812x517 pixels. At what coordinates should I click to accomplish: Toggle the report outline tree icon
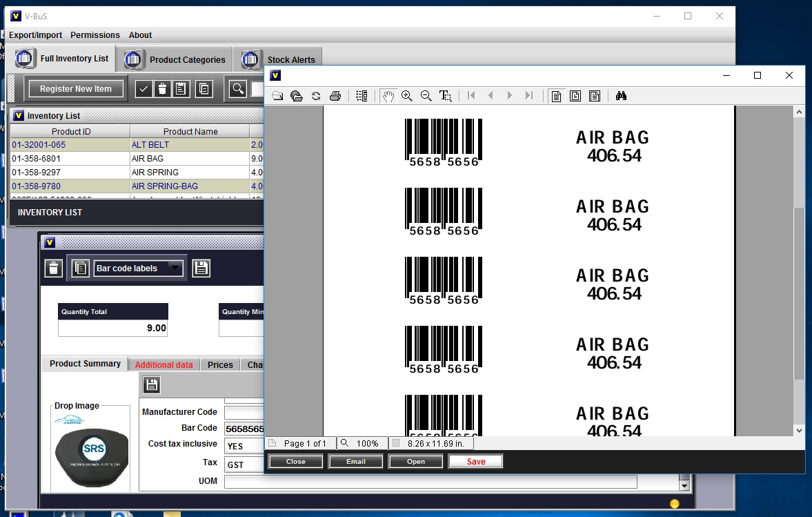[x=362, y=96]
